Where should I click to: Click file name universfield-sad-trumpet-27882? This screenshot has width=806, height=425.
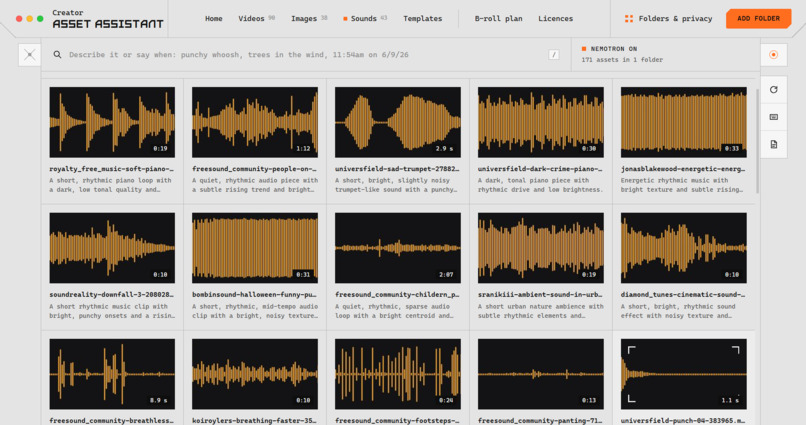click(397, 169)
